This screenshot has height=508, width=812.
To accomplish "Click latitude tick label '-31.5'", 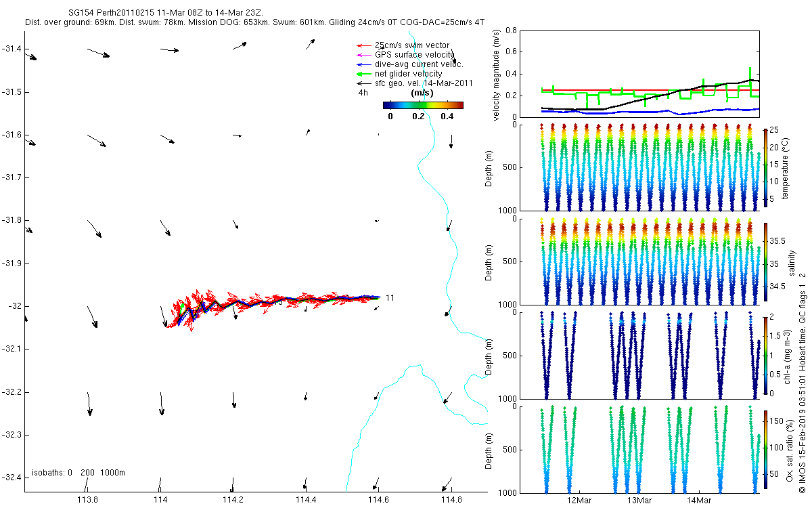I will 12,91.
